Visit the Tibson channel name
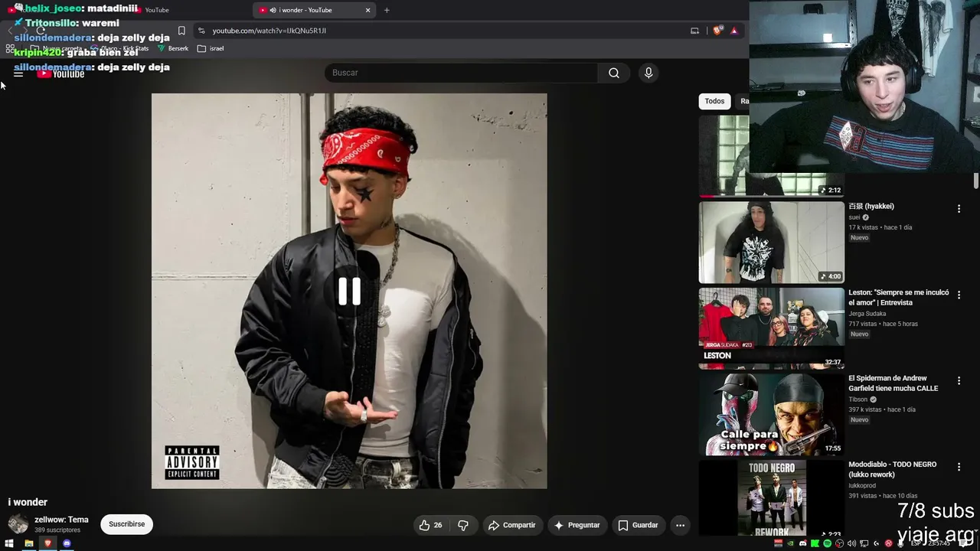Screen dimensions: 980x551 [x=857, y=399]
